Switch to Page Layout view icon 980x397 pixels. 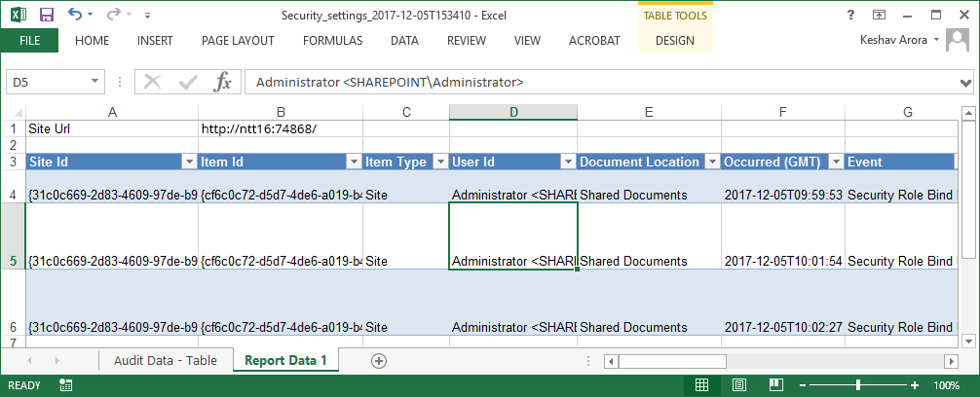(738, 385)
